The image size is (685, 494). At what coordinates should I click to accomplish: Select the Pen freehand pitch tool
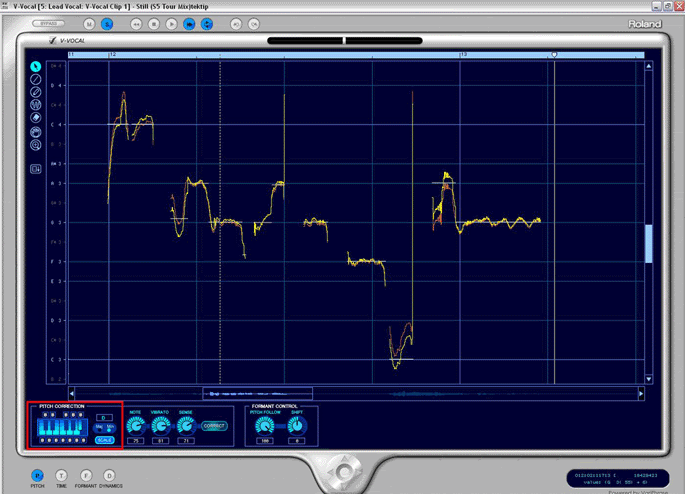36,92
